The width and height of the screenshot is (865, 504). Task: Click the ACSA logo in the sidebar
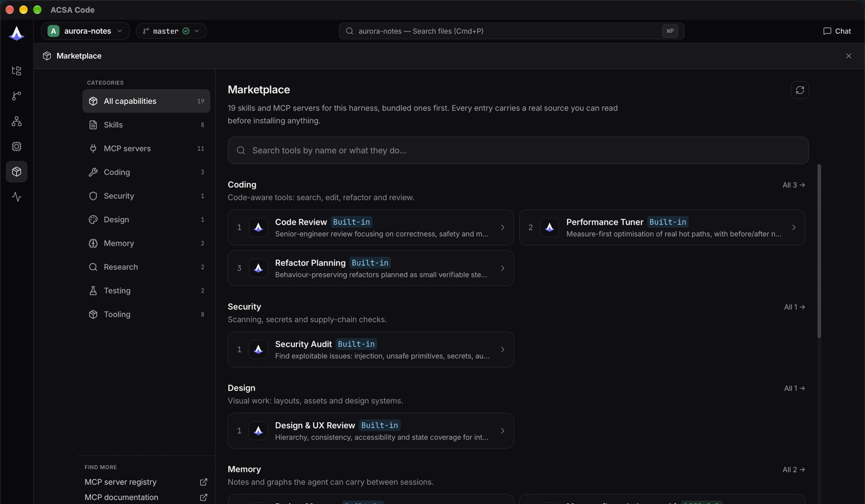[x=16, y=33]
